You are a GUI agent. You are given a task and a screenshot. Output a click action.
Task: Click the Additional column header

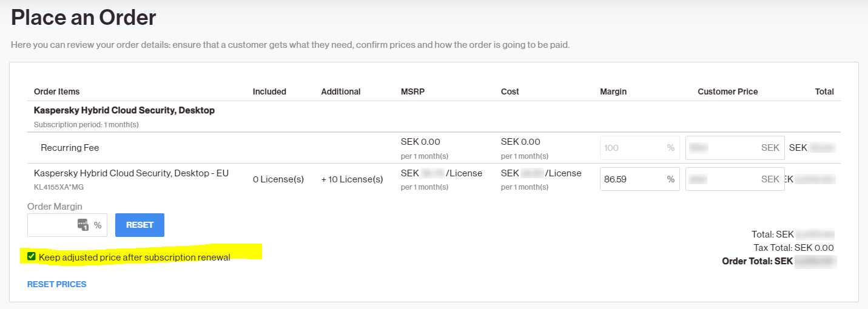(x=341, y=91)
